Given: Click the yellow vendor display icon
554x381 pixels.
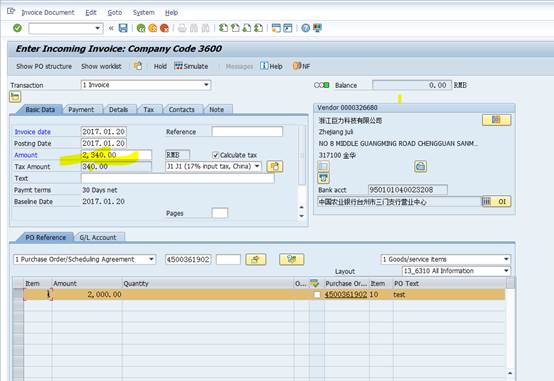Looking at the screenshot, I should tap(496, 120).
